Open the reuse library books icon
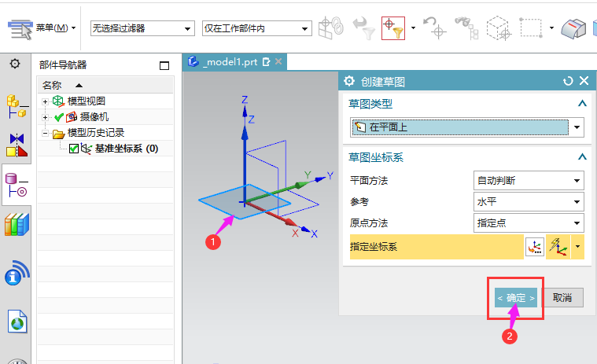The width and height of the screenshot is (597, 364). coord(17,224)
